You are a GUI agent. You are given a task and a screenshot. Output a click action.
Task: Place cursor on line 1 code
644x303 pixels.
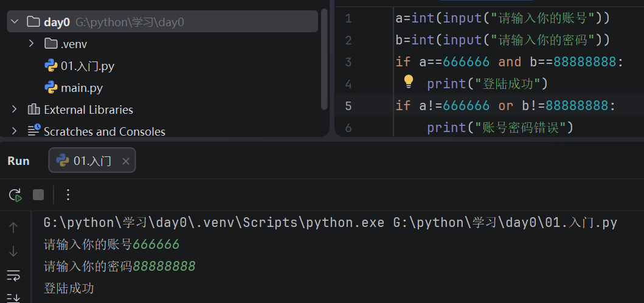[x=503, y=18]
